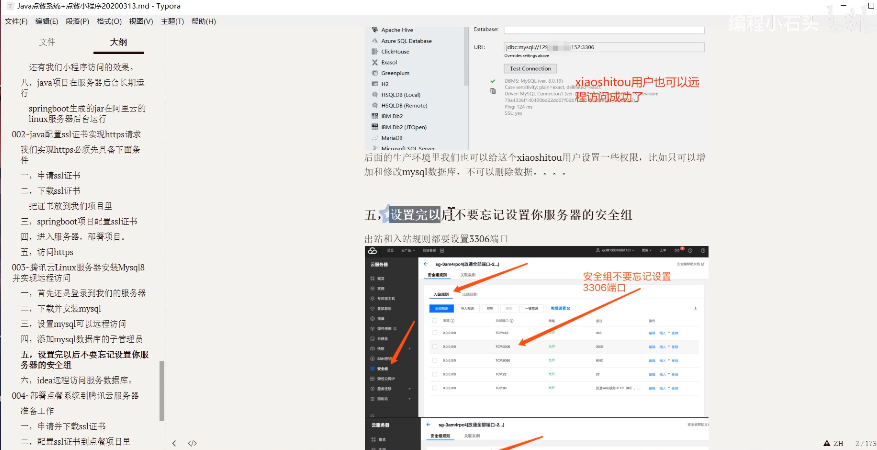This screenshot has height=450, width=877.
Task: Jump to 一，首先还是登录到我们的服务器
Action: tap(83, 293)
